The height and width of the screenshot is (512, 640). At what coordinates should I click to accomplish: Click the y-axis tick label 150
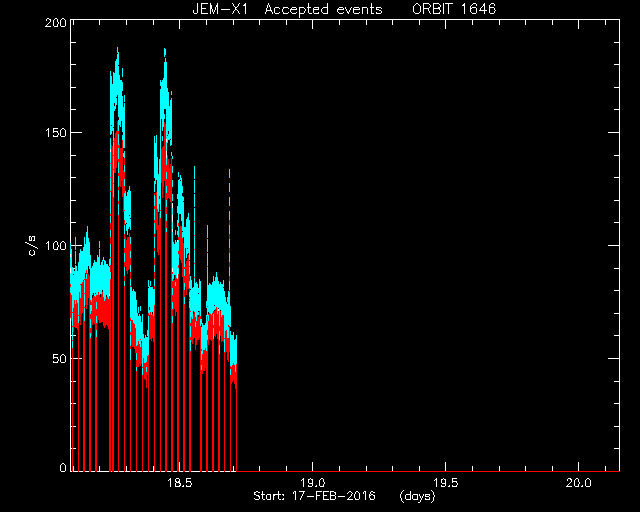[56, 133]
